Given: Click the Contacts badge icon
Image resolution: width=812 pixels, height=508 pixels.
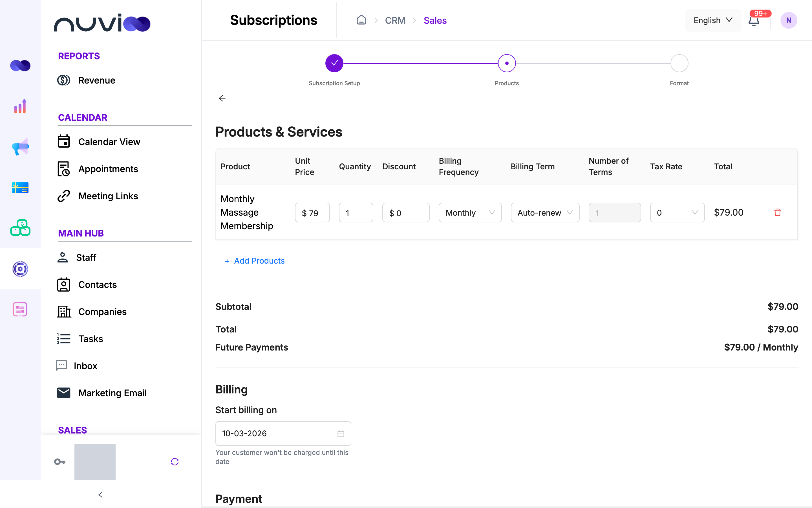Looking at the screenshot, I should point(63,284).
